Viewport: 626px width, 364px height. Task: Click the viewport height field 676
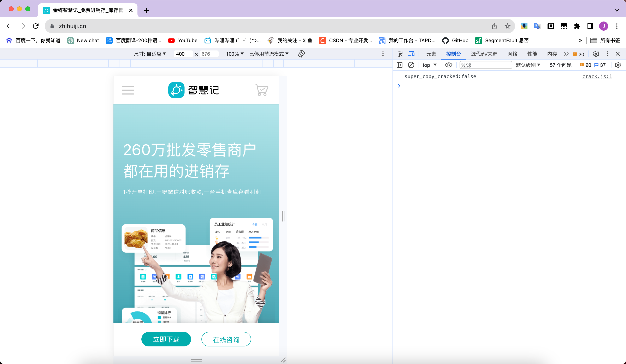coord(209,54)
